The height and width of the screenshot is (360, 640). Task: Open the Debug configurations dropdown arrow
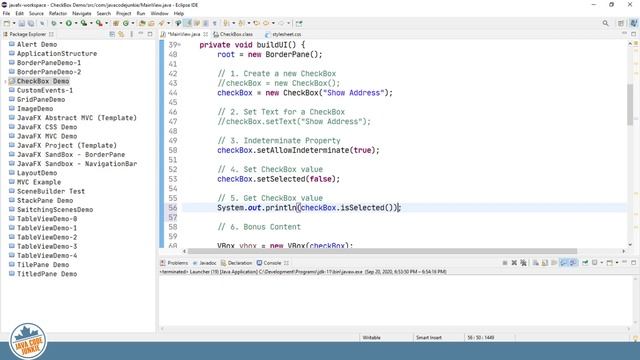[x=61, y=24]
